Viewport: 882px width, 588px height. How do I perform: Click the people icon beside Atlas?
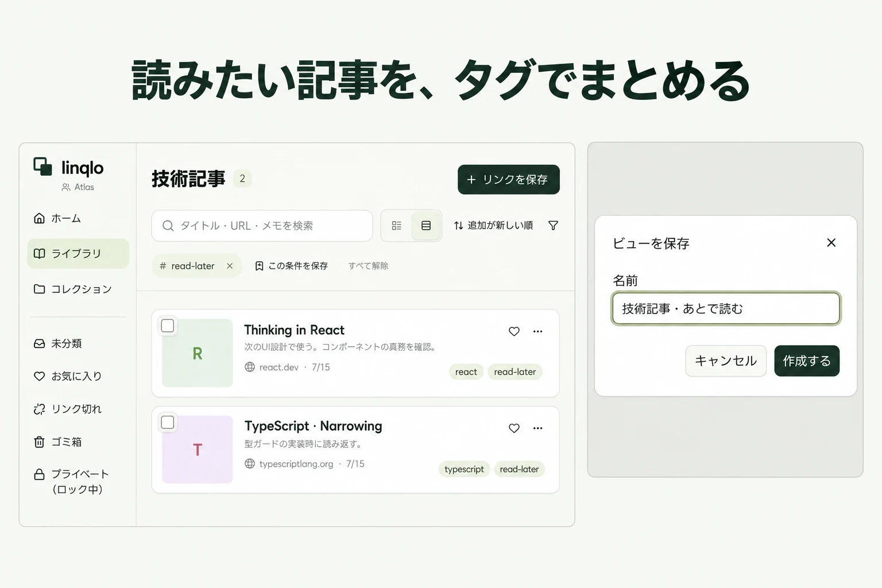click(x=66, y=187)
